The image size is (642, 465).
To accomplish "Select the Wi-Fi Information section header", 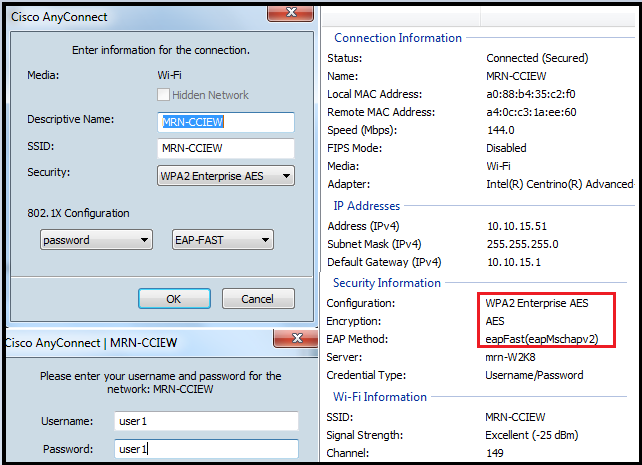I will (380, 397).
